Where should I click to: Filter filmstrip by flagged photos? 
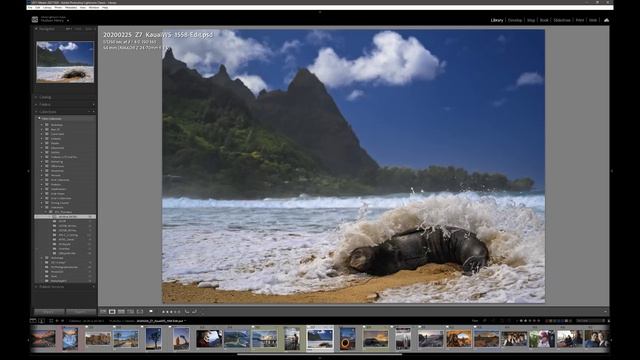[x=485, y=321]
